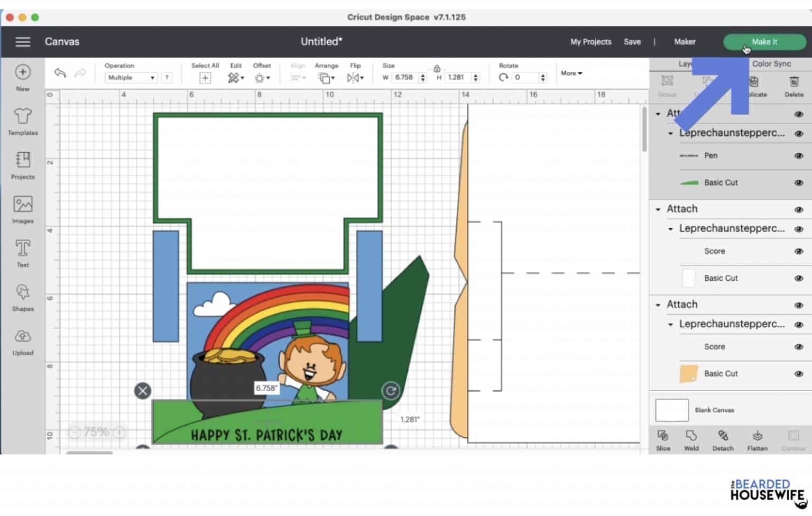The image size is (812, 516).
Task: Click the Upload icon
Action: point(23,336)
